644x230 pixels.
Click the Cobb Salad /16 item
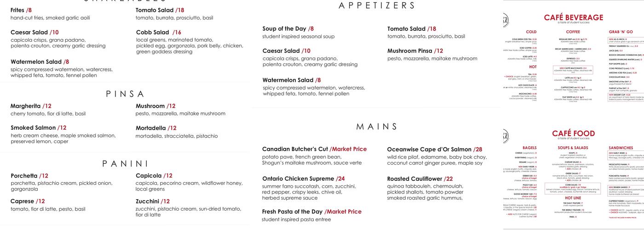pos(159,33)
